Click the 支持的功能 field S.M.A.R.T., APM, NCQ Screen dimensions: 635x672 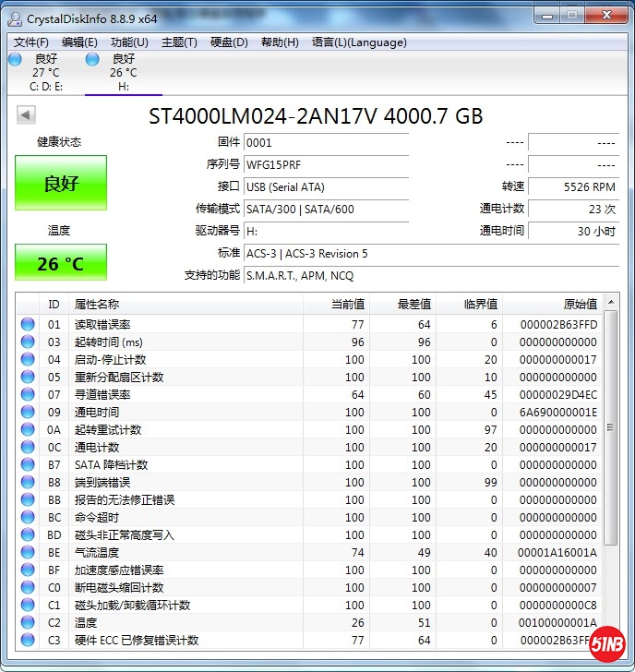pyautogui.click(x=431, y=276)
